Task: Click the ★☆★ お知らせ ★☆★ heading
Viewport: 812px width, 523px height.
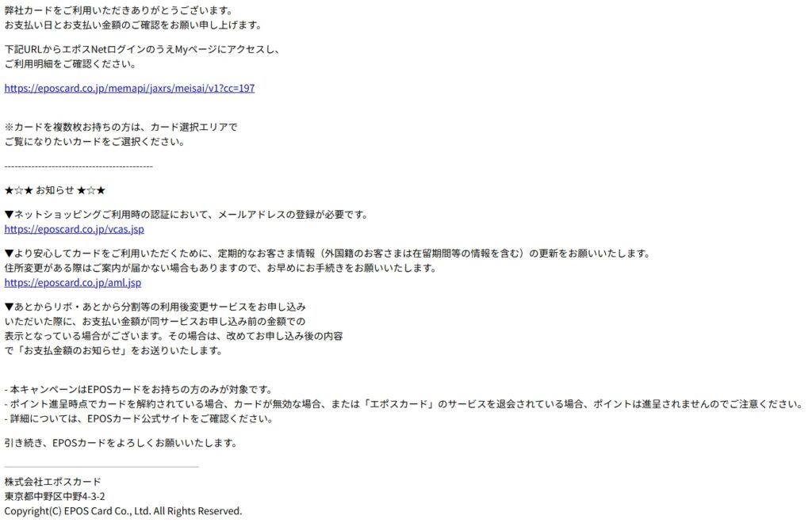Action: tap(55, 190)
